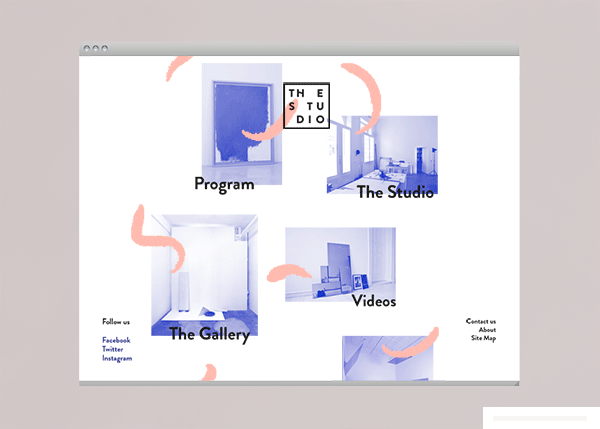Click the Contact us link

point(480,321)
